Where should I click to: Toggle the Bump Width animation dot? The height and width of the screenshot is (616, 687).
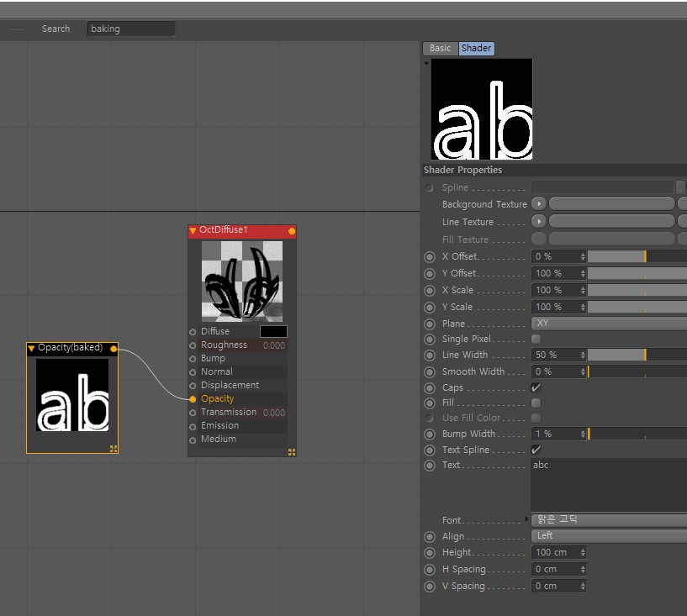430,434
